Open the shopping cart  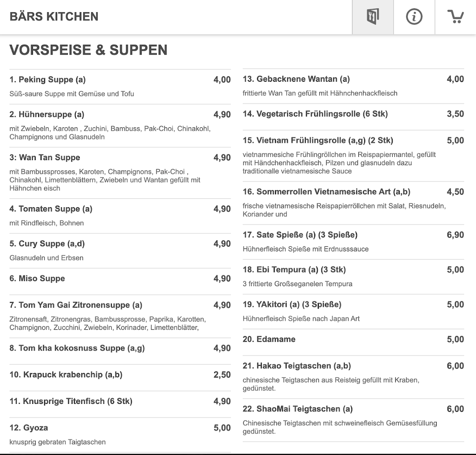pos(455,17)
